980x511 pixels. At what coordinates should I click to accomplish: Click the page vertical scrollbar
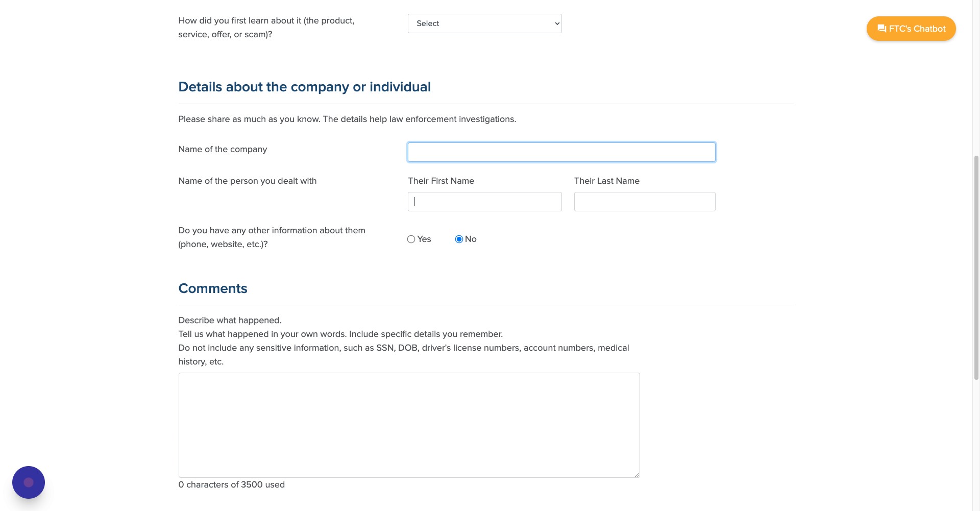coord(976,265)
